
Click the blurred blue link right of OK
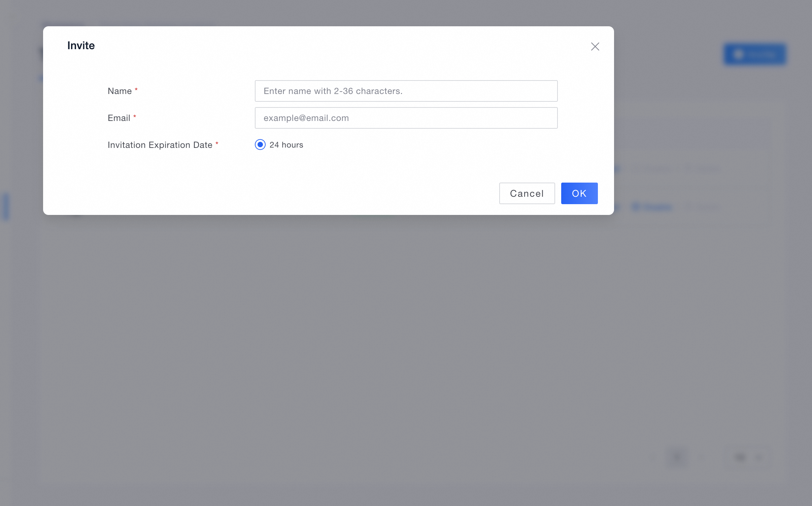(652, 207)
